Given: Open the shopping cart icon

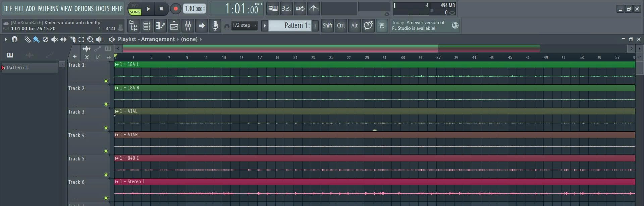Looking at the screenshot, I should [382, 25].
